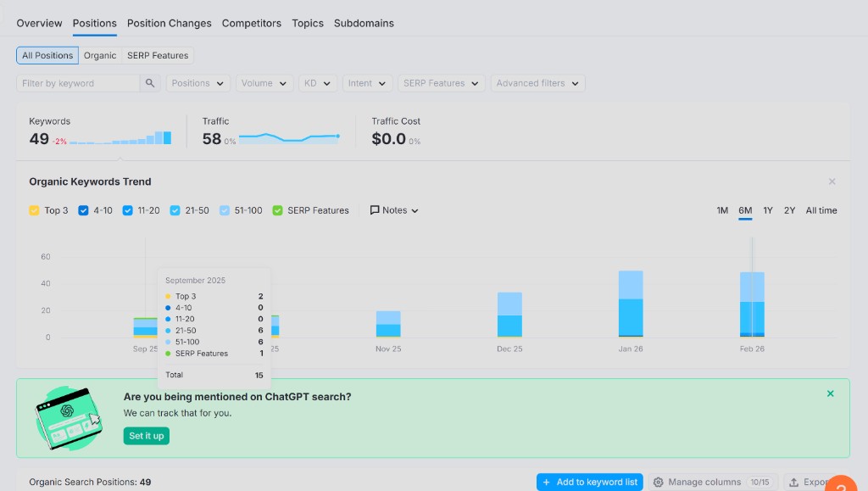Disable the 51-100 positions checkbox
The width and height of the screenshot is (868, 491).
click(x=225, y=209)
